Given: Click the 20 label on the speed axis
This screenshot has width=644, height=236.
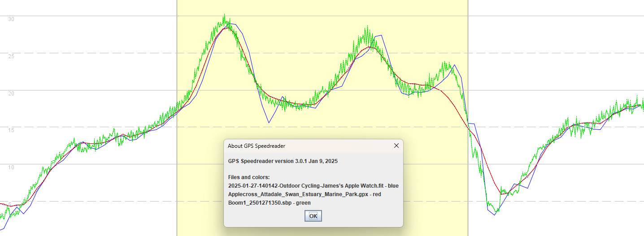Looking at the screenshot, I should click(11, 94).
